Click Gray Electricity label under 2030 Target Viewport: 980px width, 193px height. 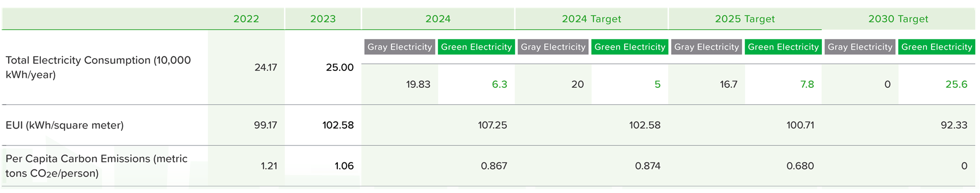[860, 47]
